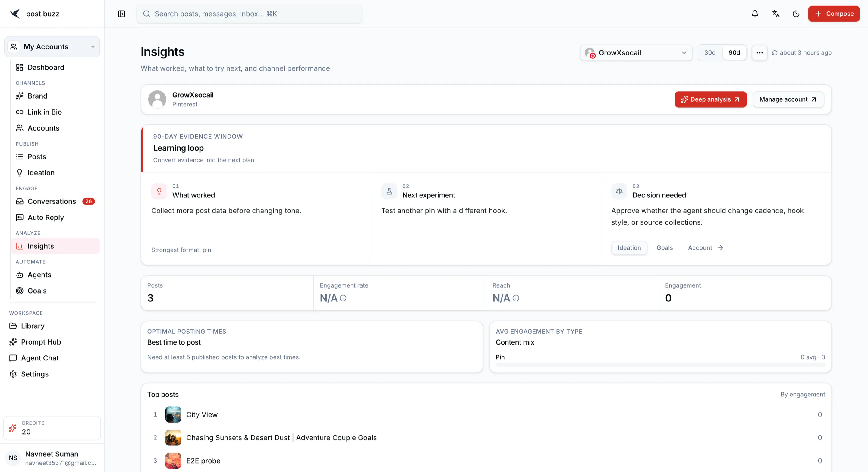Click the Goals link in Decision needed
868x472 pixels.
tap(665, 248)
